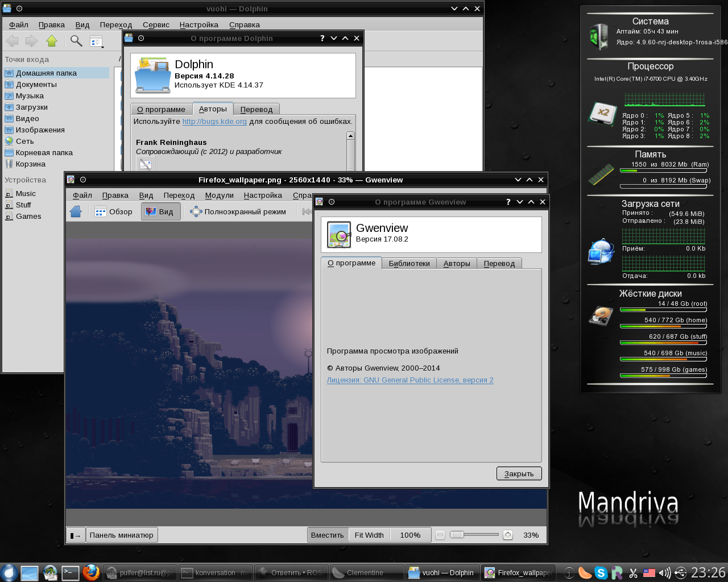Click the volume speaker tray icon
This screenshot has height=582, width=728.
664,573
